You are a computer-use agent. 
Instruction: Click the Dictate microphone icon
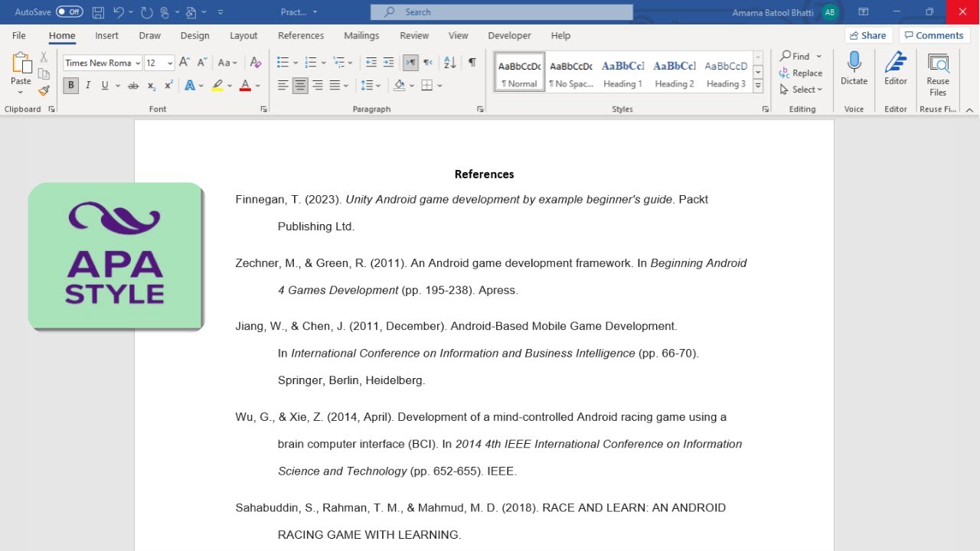coord(854,69)
